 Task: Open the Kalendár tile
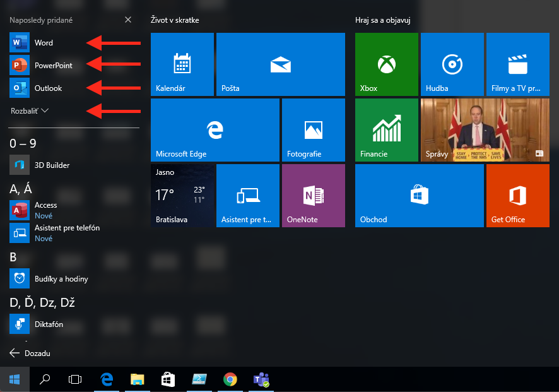click(x=182, y=64)
